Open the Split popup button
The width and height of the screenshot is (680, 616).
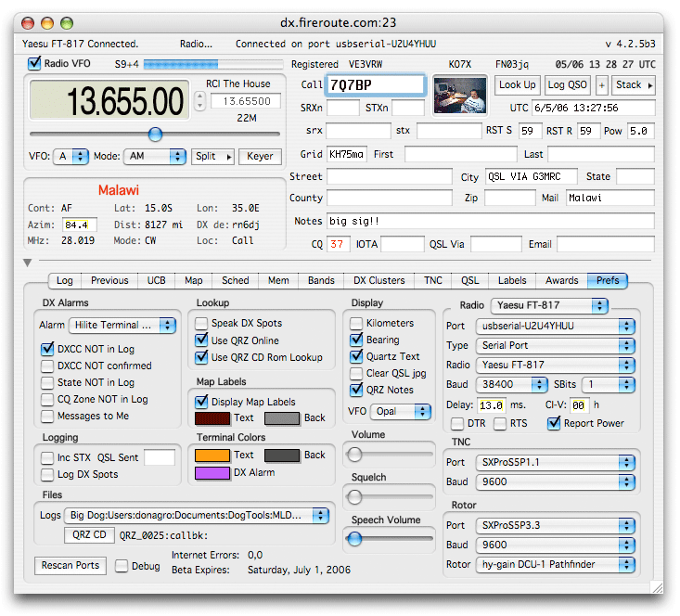point(212,157)
